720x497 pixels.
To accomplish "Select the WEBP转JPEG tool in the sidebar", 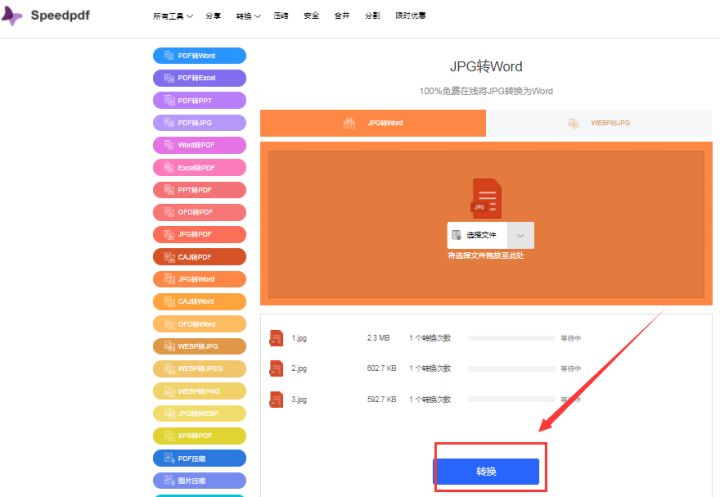I will pyautogui.click(x=199, y=368).
